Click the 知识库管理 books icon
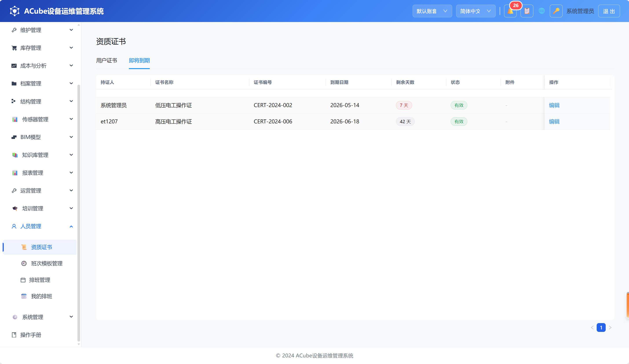 [x=15, y=155]
